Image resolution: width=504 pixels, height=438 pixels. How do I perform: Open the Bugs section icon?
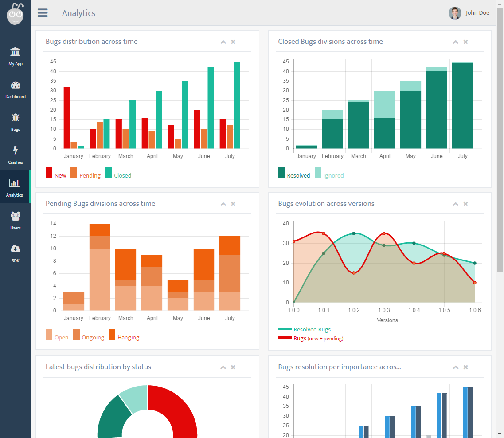pos(16,118)
